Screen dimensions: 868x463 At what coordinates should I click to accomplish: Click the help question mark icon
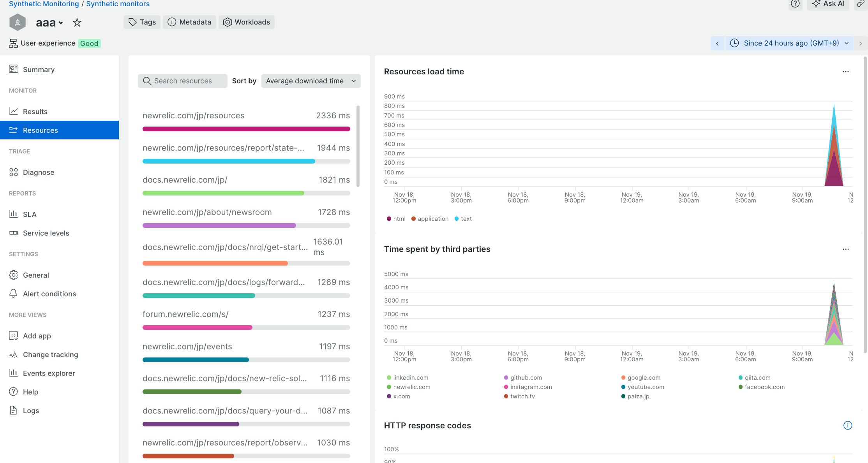[795, 4]
